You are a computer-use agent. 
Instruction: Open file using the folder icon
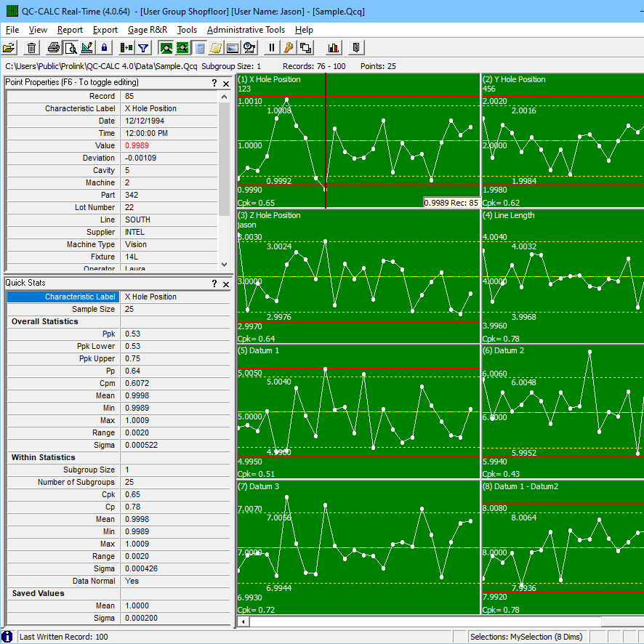point(9,48)
